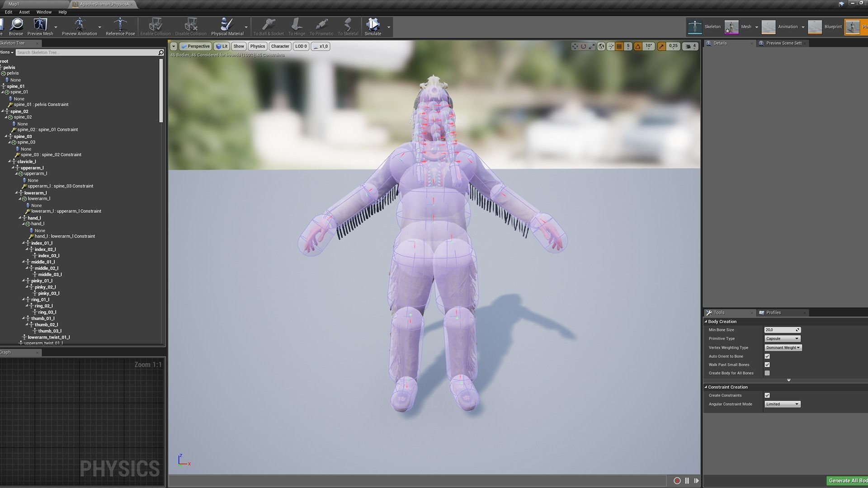
Task: Toggle the Auto Orient to Bone checkbox
Action: click(767, 357)
